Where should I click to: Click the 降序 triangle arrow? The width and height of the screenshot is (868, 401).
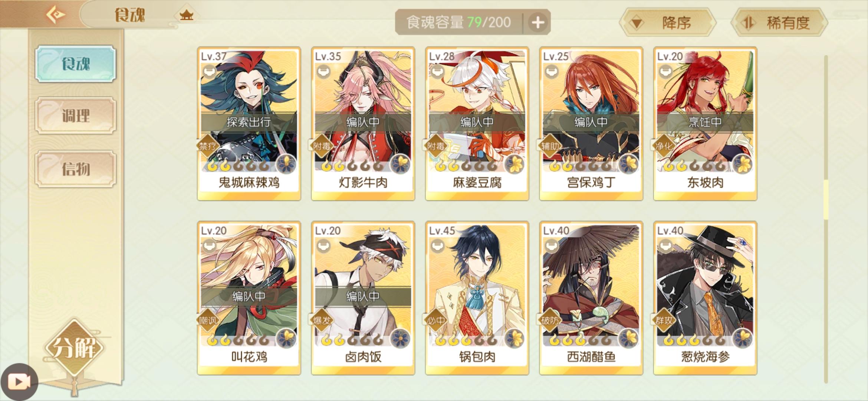[x=637, y=24]
